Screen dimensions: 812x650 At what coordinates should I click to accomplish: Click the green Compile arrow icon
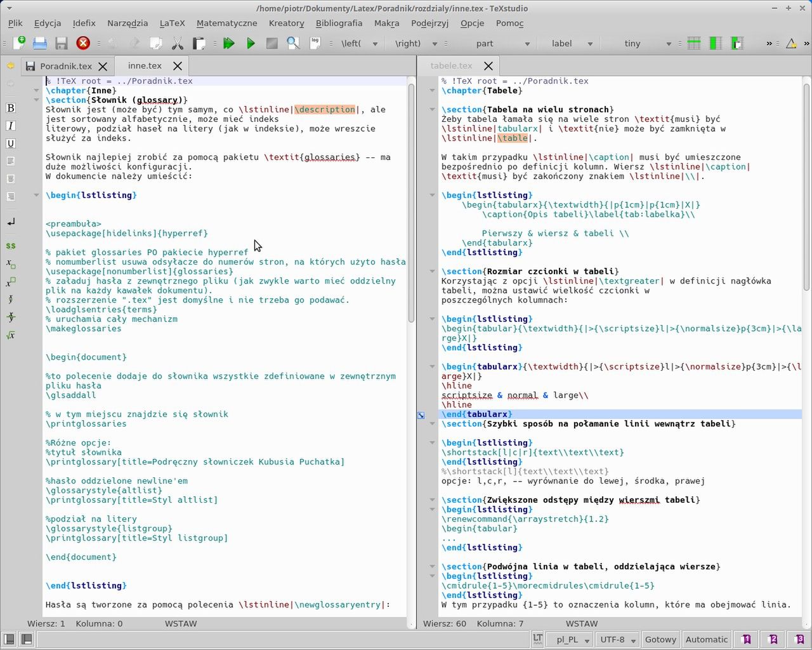point(251,43)
